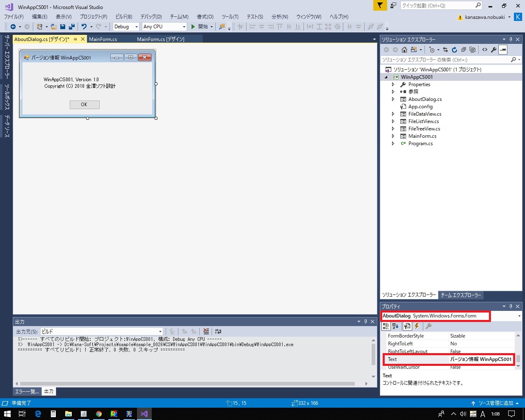Open the wrench Properties icon in Solution Explorer
Screen dimensions: 525x420
point(494,50)
